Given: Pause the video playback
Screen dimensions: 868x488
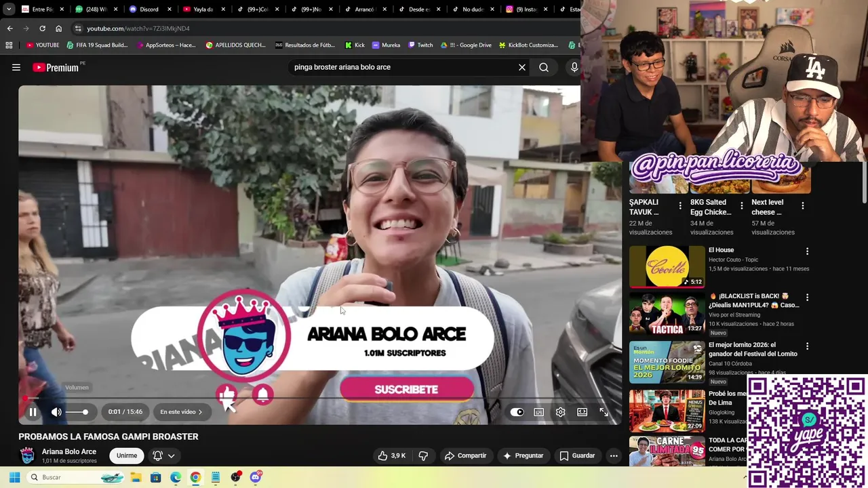Looking at the screenshot, I should [x=33, y=412].
